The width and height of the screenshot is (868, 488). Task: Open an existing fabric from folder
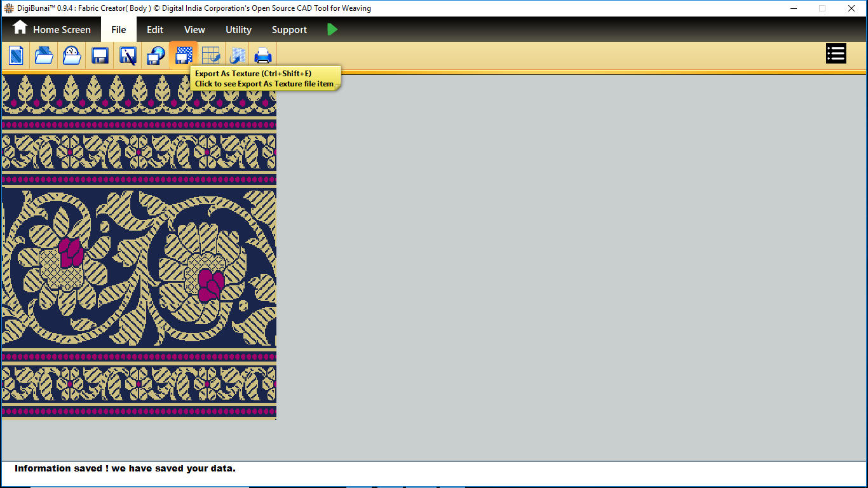click(x=44, y=55)
